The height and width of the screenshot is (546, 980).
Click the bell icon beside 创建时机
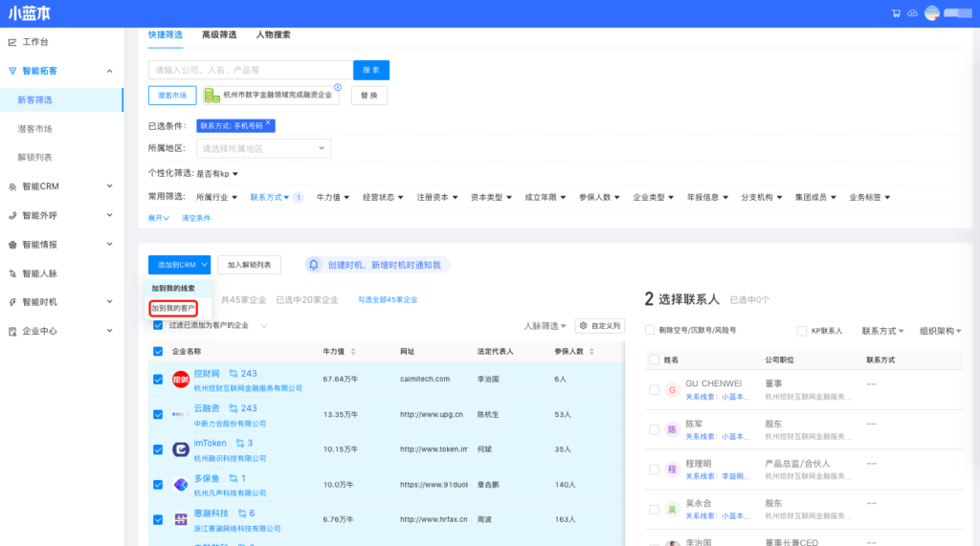tap(313, 265)
